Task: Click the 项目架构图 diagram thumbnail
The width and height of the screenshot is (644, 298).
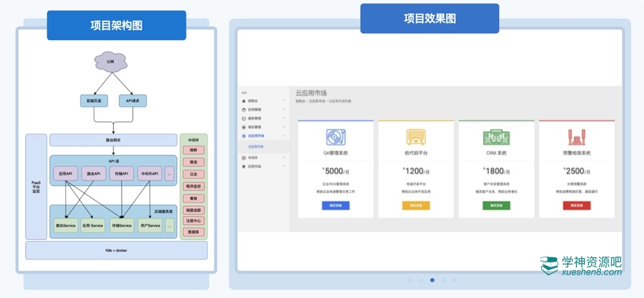Action: 116,150
